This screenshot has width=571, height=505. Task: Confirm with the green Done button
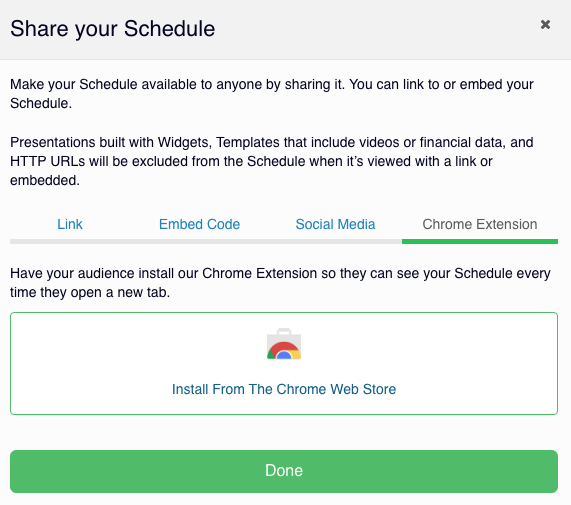[284, 471]
